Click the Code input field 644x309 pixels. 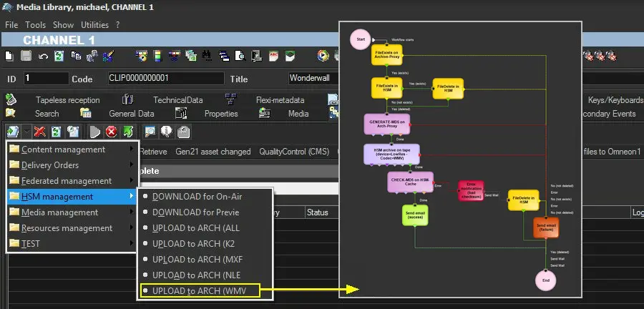click(165, 78)
